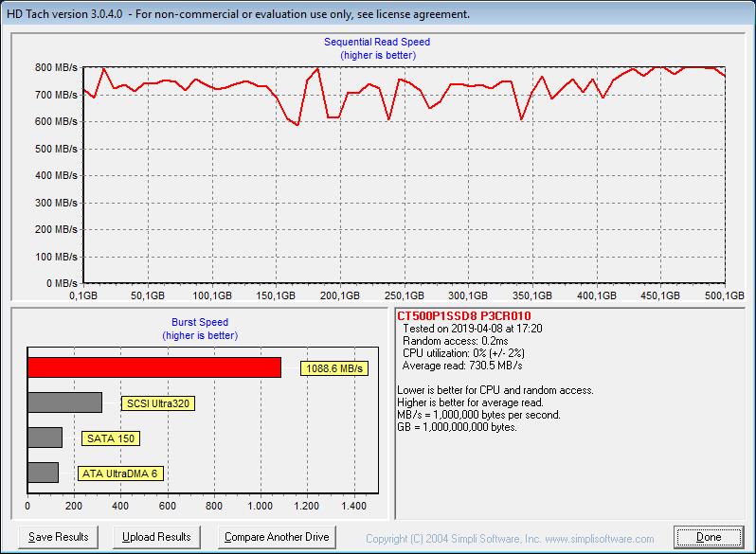
Task: Click the gray SCSI Ultra320 bar
Action: [x=65, y=402]
